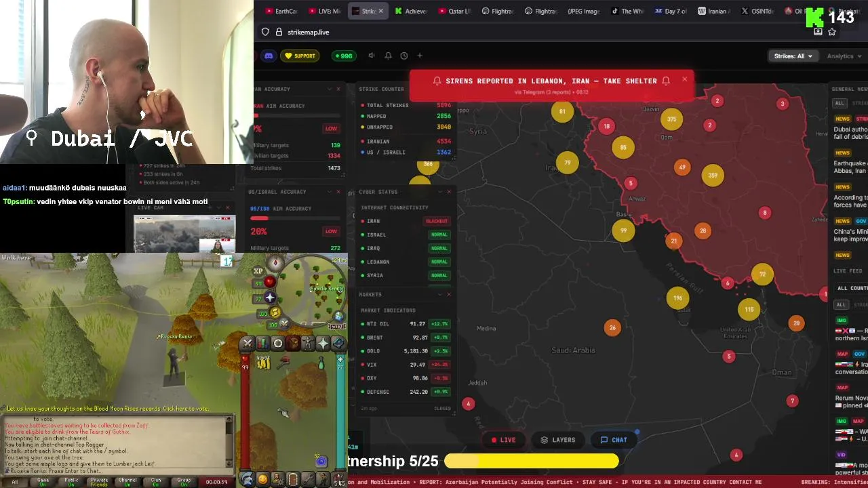
Task: Switch to the Qatar browser tab
Action: (454, 11)
